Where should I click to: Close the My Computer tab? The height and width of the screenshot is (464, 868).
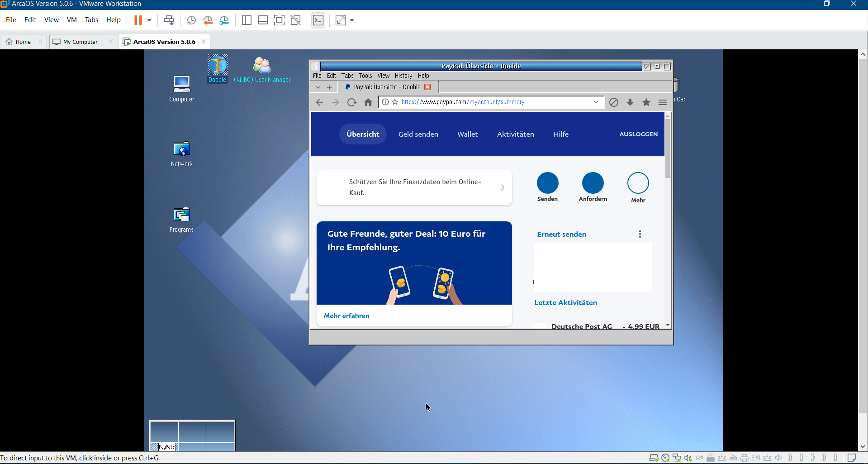pos(110,42)
